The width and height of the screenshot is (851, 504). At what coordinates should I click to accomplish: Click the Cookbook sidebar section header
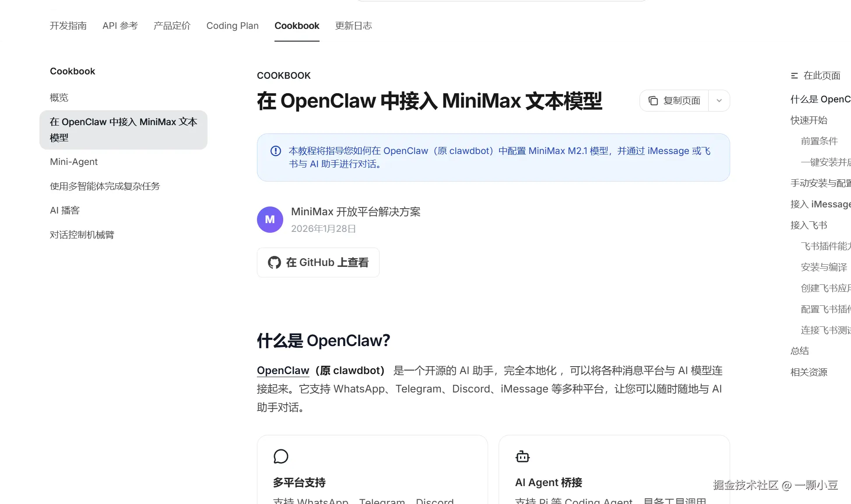pyautogui.click(x=73, y=71)
